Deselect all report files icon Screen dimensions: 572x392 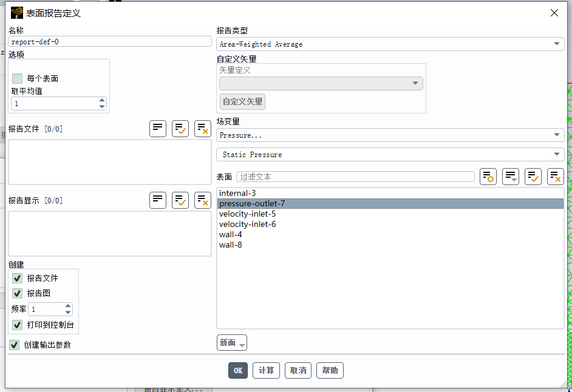[202, 129]
